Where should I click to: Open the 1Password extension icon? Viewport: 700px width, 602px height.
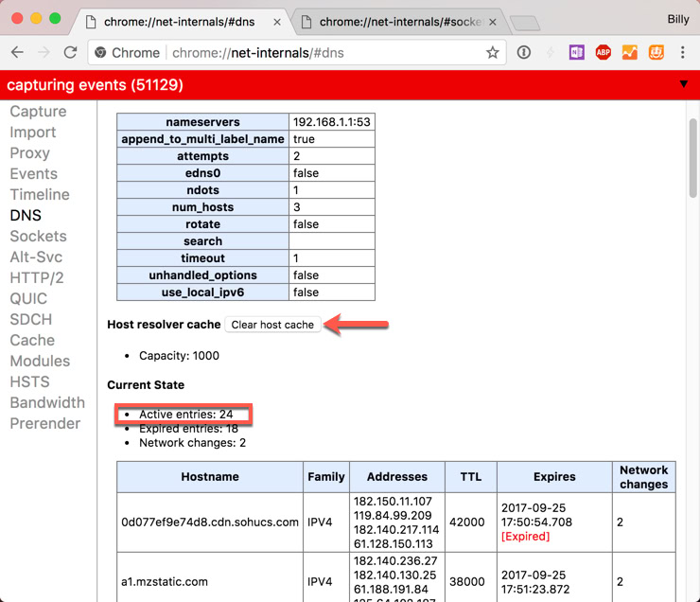[x=523, y=53]
